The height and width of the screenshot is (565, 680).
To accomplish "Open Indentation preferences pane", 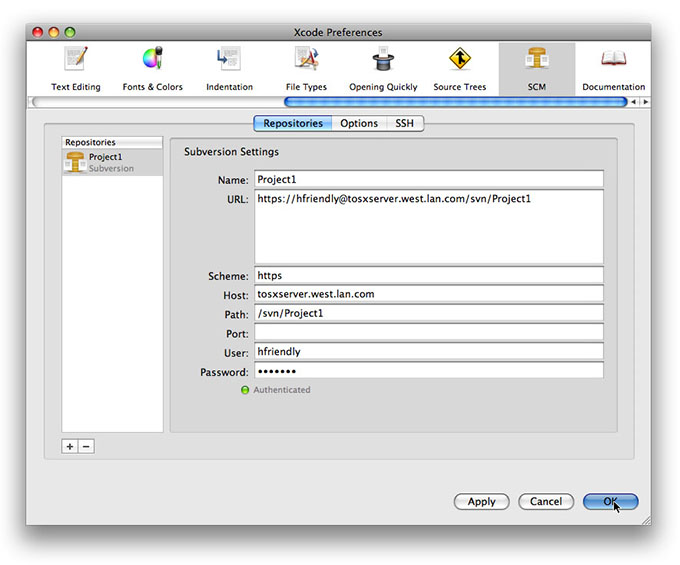I will [x=229, y=69].
